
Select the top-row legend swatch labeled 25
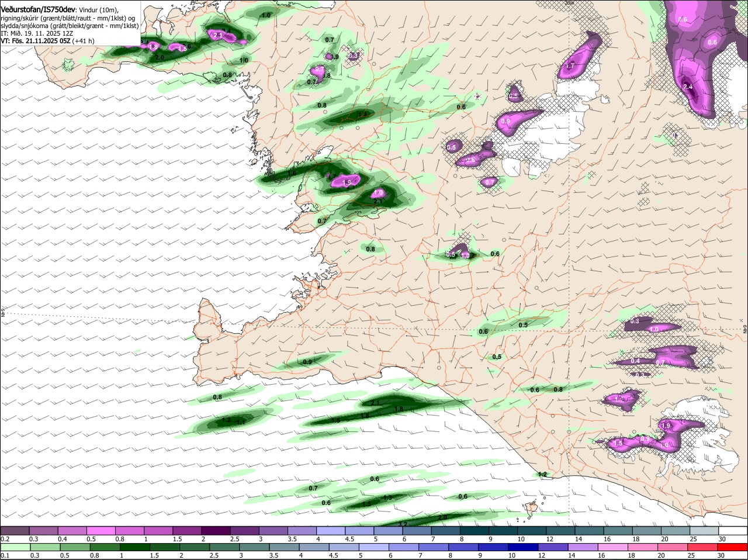(x=704, y=530)
